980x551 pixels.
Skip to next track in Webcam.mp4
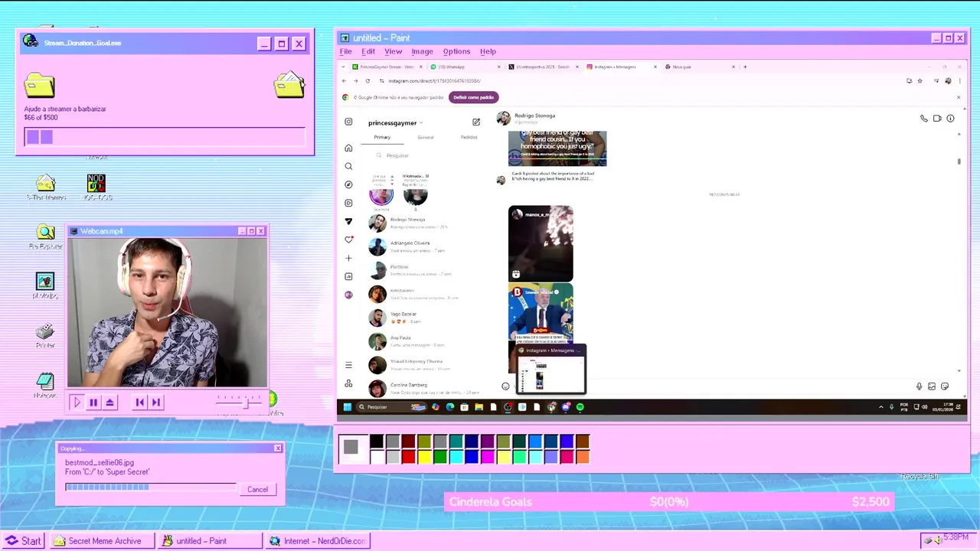point(155,402)
